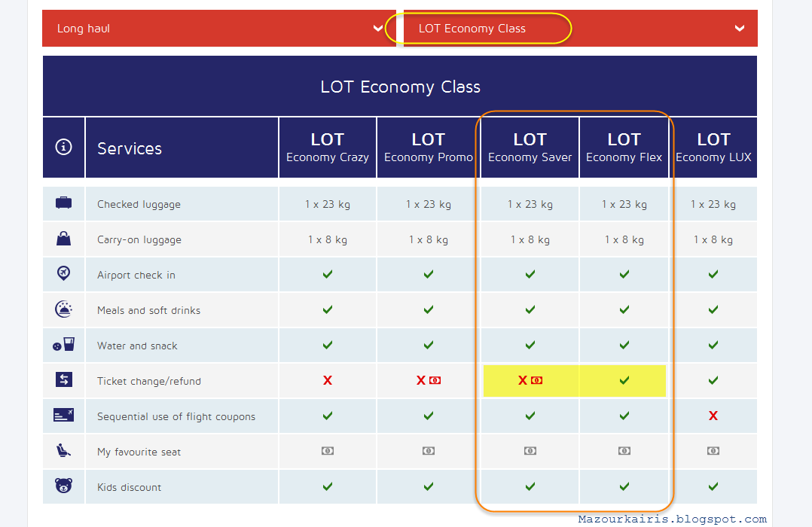Click the flight coupons ticket icon
This screenshot has width=812, height=527.
(64, 415)
